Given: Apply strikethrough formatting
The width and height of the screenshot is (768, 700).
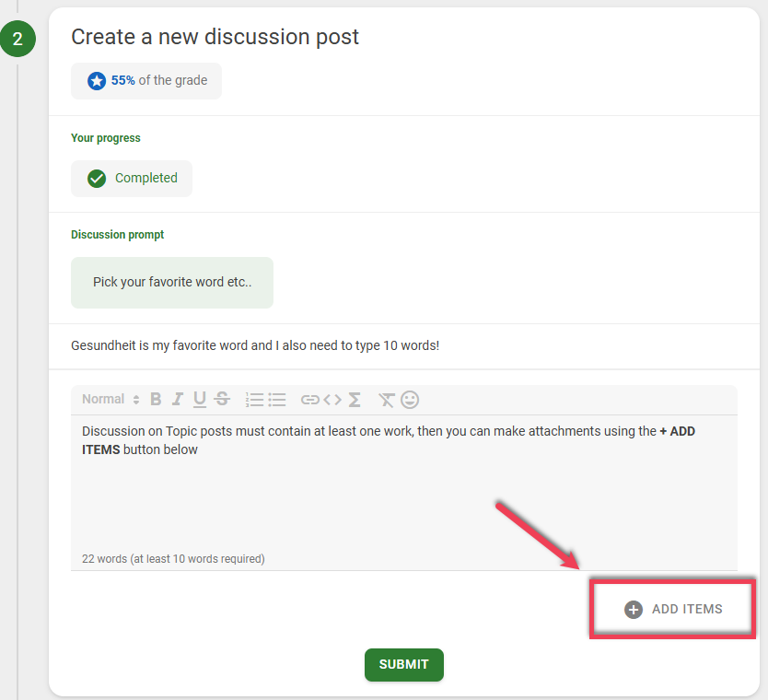Looking at the screenshot, I should pos(221,399).
